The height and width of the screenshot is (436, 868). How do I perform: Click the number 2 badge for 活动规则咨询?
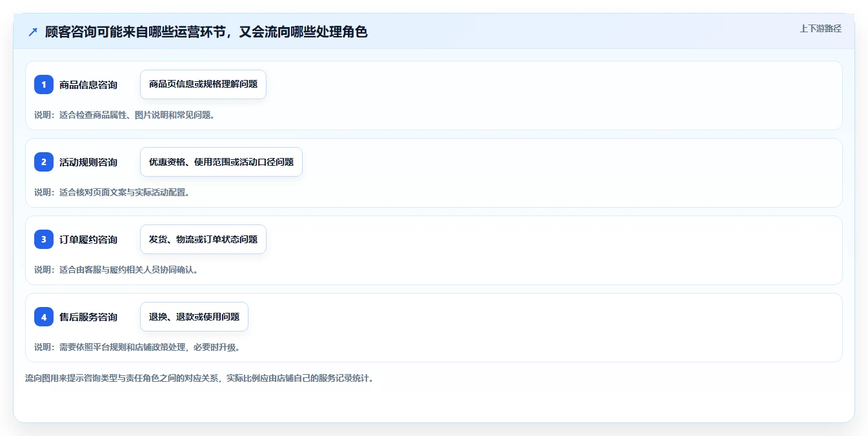[x=44, y=162]
